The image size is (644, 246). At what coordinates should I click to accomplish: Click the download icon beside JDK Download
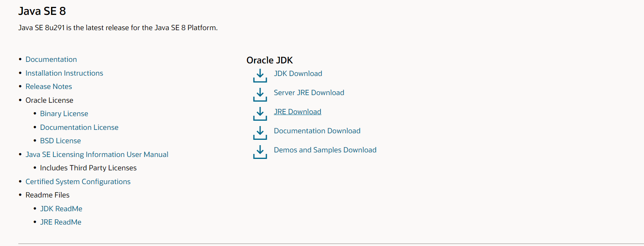[x=260, y=76]
